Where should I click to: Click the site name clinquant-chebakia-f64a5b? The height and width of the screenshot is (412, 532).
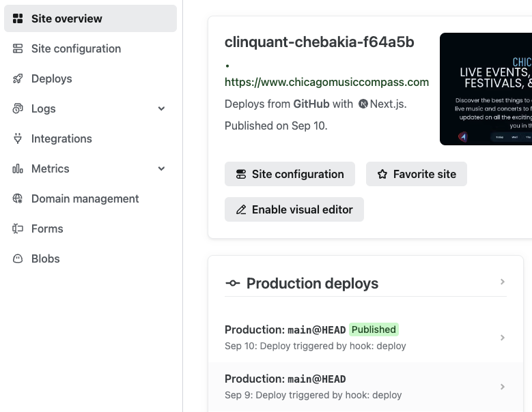tap(319, 42)
